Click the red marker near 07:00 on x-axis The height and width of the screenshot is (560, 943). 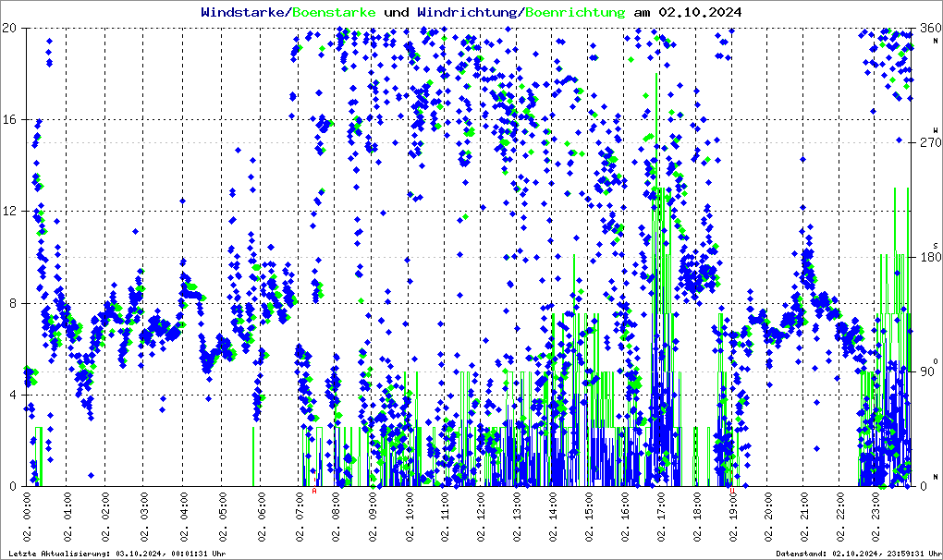(314, 492)
